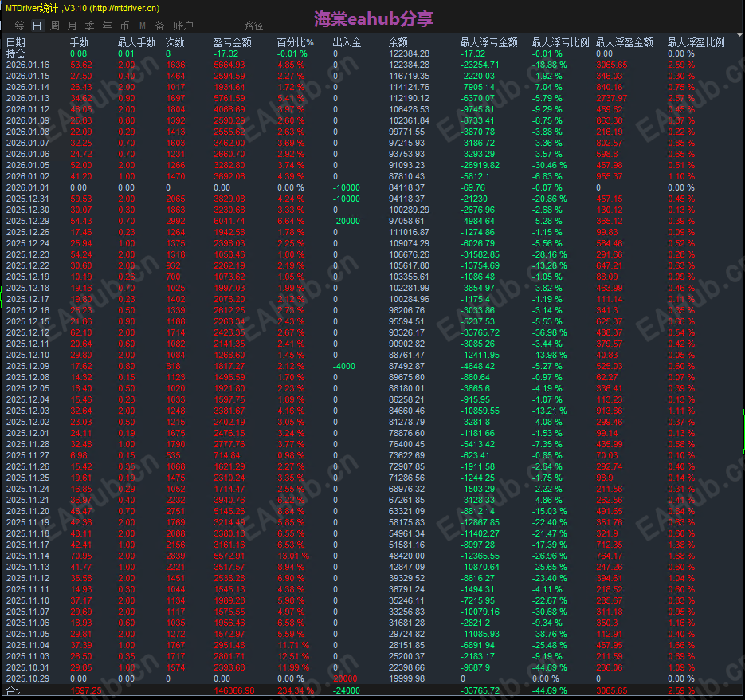The width and height of the screenshot is (745, 700).
Task: Click the 出入金 column header
Action: click(x=347, y=42)
